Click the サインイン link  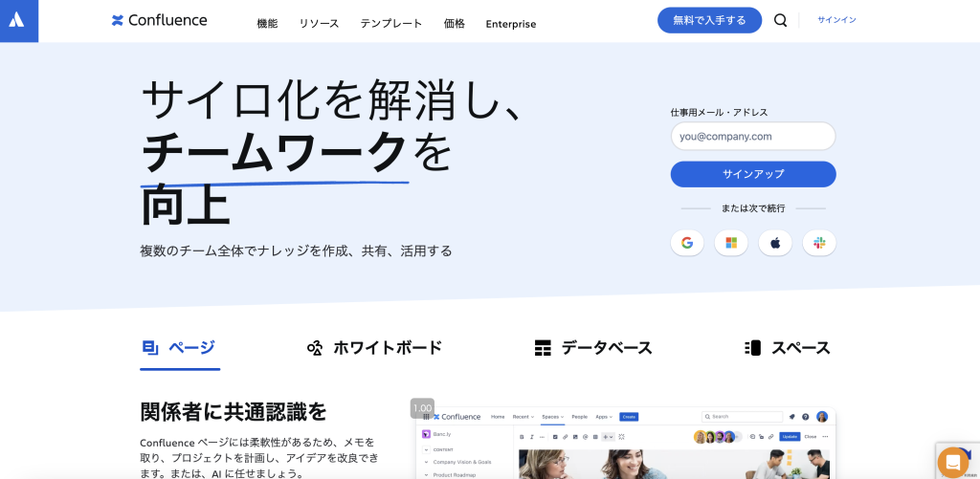(836, 20)
